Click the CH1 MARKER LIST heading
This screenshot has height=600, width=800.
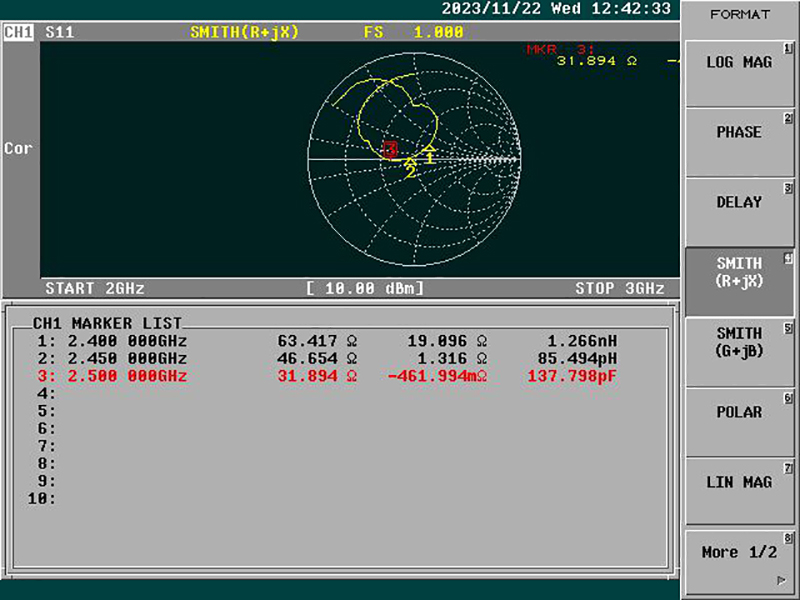pyautogui.click(x=107, y=323)
